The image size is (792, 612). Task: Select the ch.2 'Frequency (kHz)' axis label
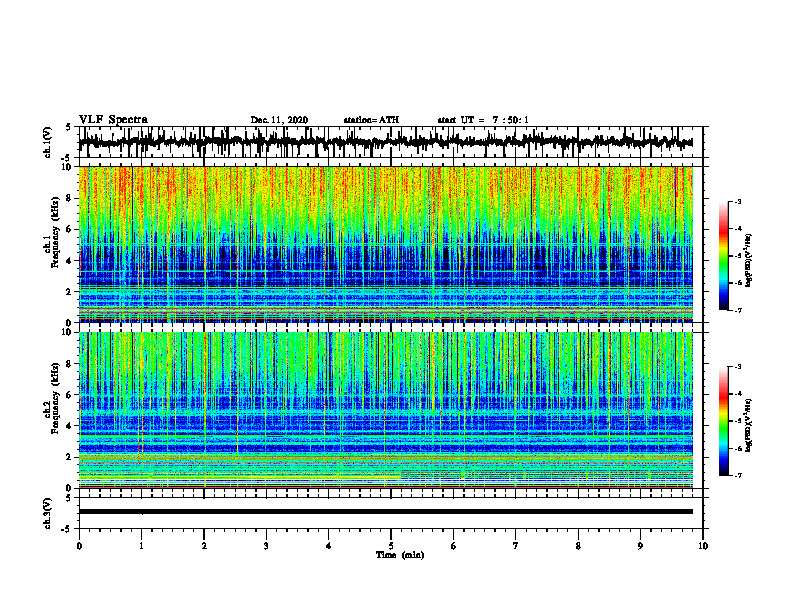[x=55, y=398]
